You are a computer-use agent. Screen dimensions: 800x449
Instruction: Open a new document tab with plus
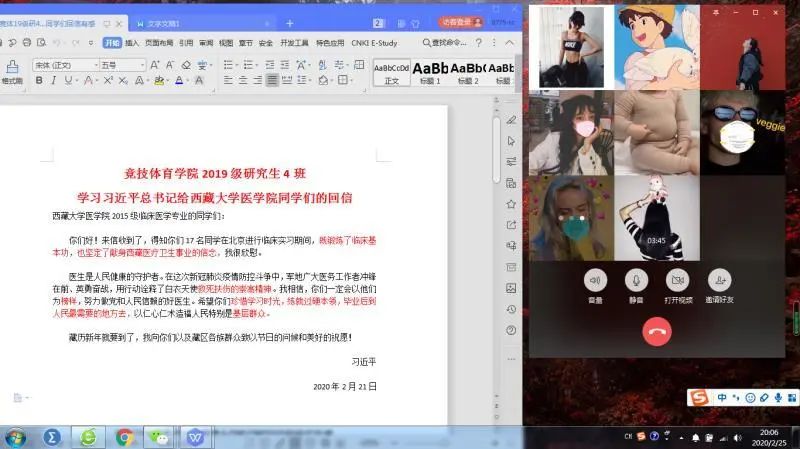click(290, 22)
